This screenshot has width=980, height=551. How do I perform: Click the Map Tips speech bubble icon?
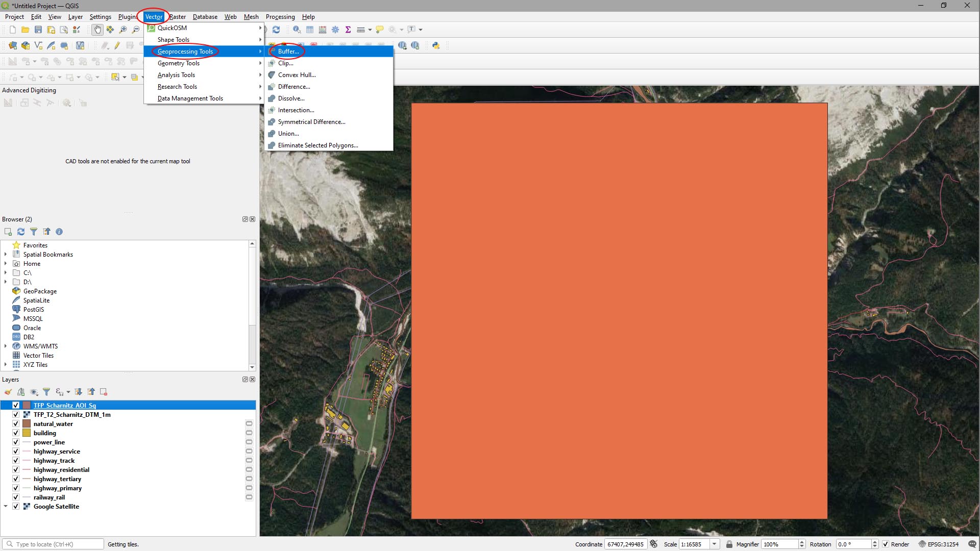pos(380,30)
